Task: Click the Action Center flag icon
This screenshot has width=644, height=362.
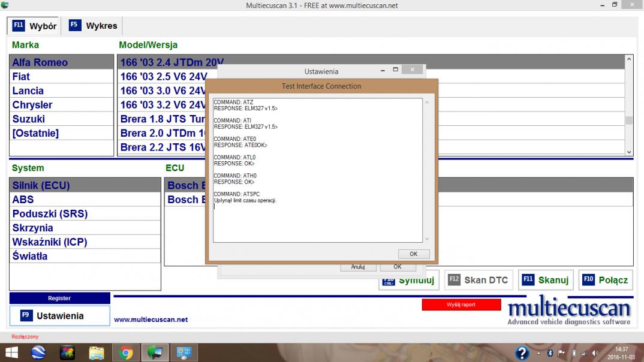Action: pos(561,353)
